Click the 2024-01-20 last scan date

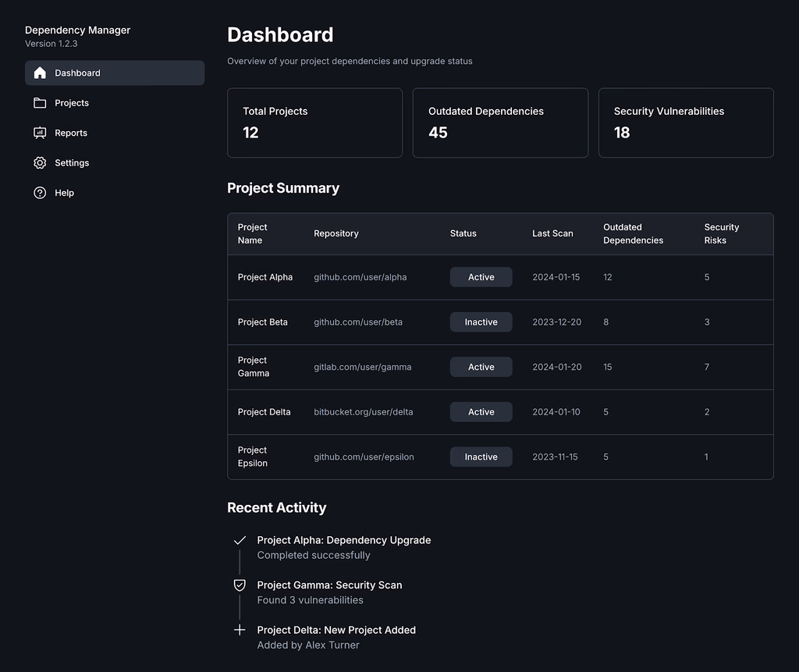[557, 367]
